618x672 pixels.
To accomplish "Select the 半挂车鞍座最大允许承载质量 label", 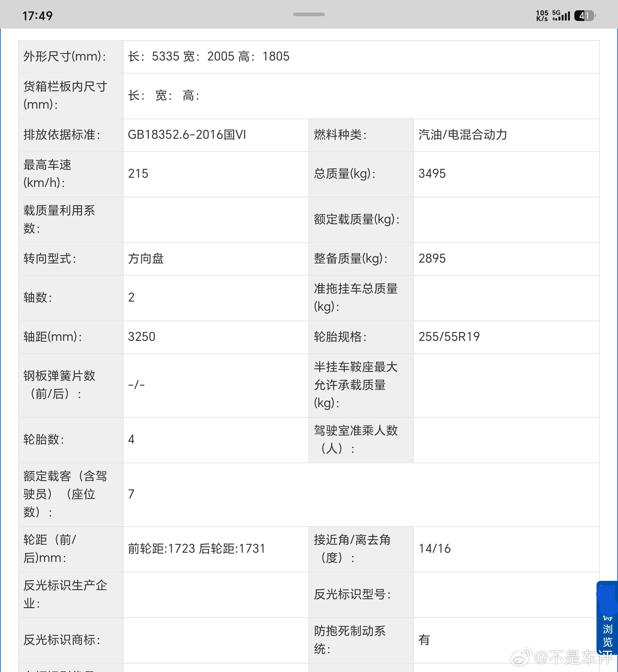I will [x=356, y=385].
